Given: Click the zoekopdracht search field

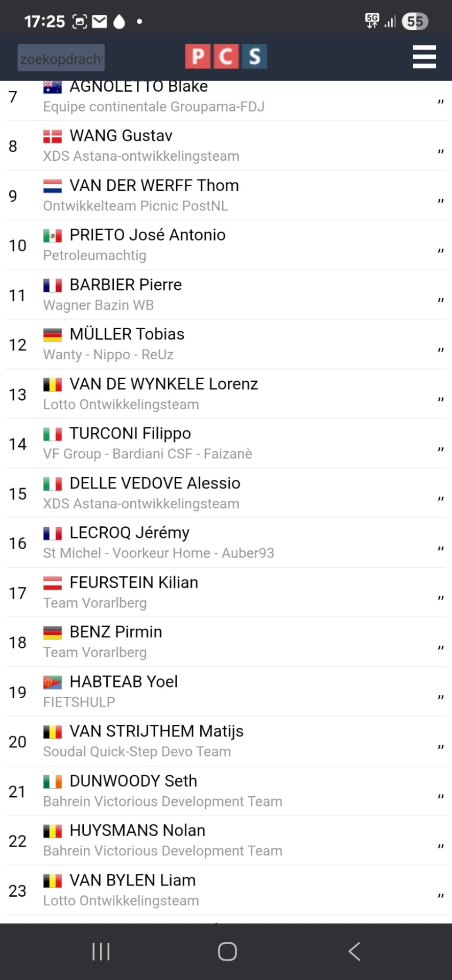Looking at the screenshot, I should coord(61,58).
